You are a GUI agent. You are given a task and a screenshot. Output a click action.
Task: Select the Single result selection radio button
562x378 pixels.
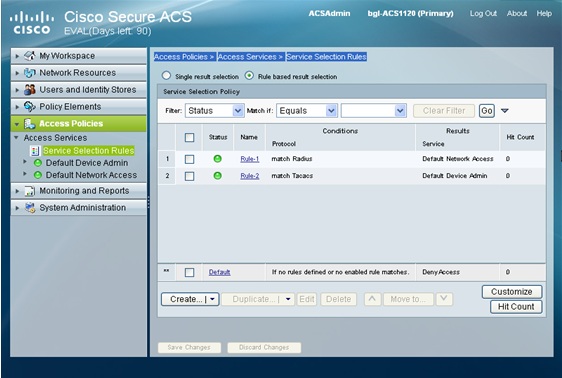[x=166, y=76]
